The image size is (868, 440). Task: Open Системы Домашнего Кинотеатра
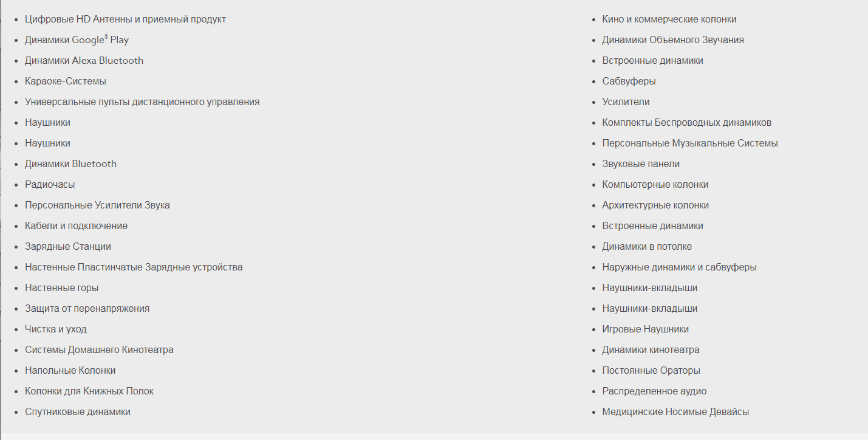(99, 350)
